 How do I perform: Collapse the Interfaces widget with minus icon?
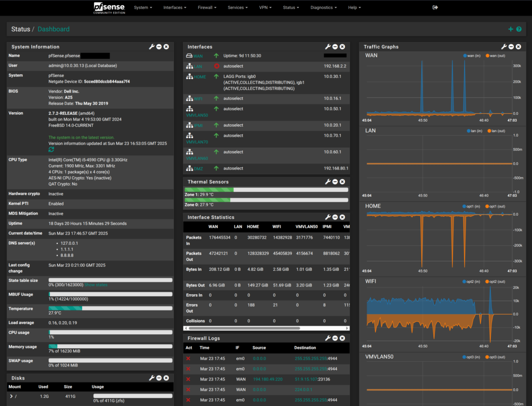pos(335,47)
